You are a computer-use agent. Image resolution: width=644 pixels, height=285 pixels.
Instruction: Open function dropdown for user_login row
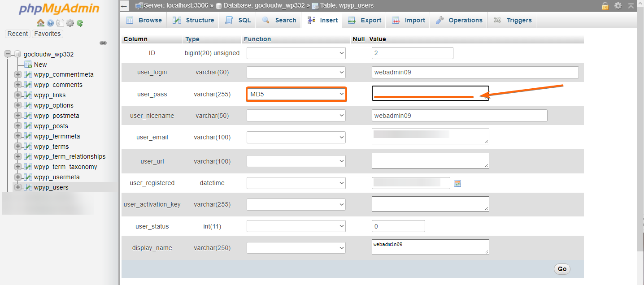tap(296, 72)
